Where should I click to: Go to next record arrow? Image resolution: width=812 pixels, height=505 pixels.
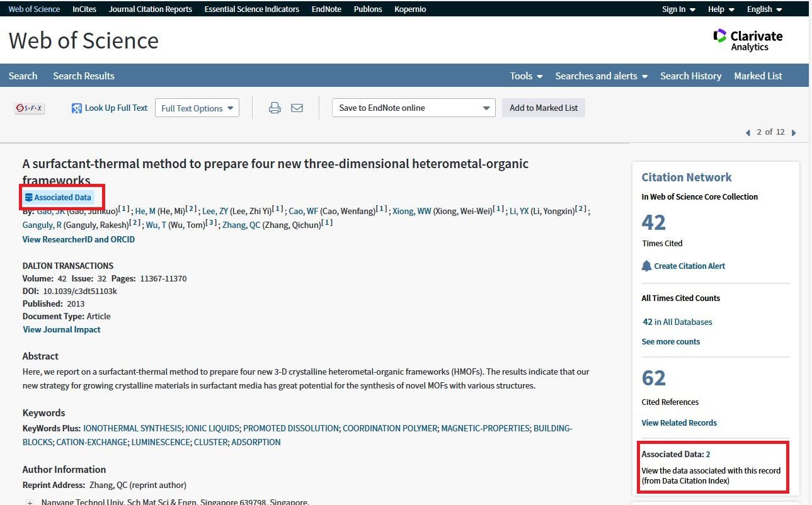tap(794, 133)
